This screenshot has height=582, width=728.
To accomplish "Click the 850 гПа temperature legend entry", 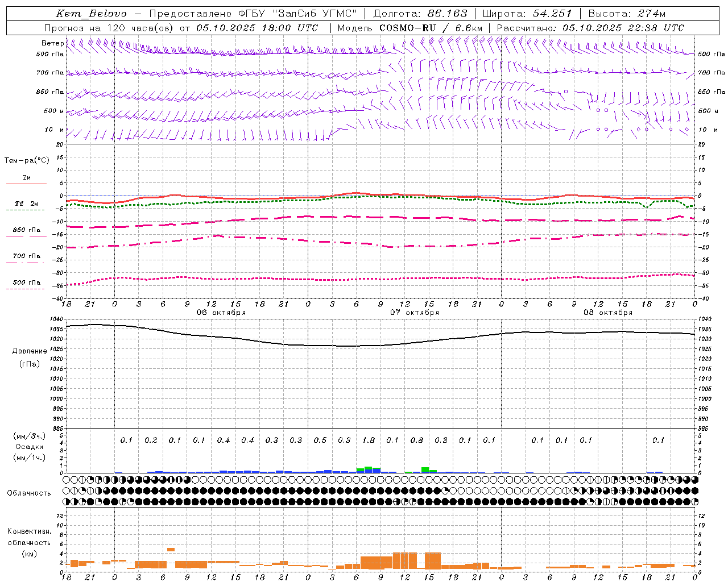I will click(26, 230).
